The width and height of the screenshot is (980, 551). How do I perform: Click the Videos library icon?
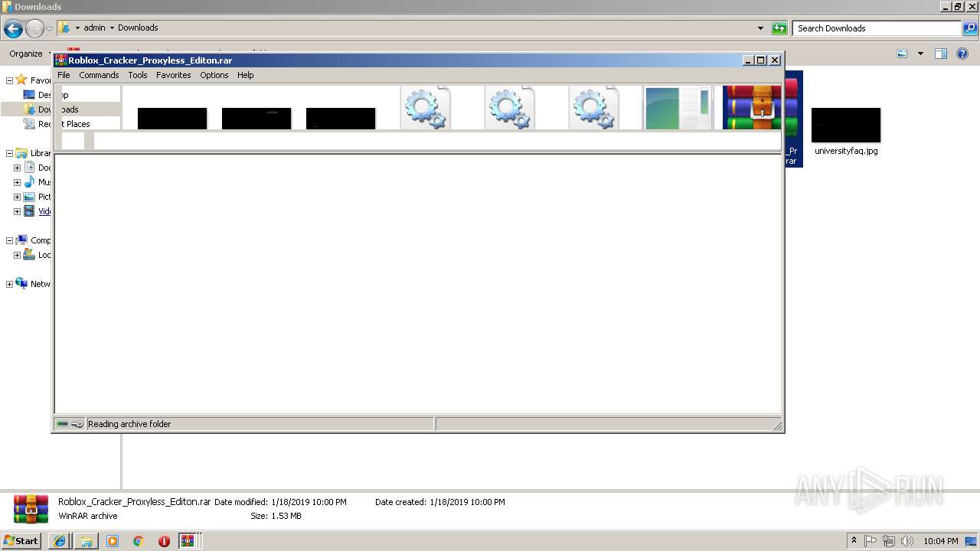tap(29, 211)
